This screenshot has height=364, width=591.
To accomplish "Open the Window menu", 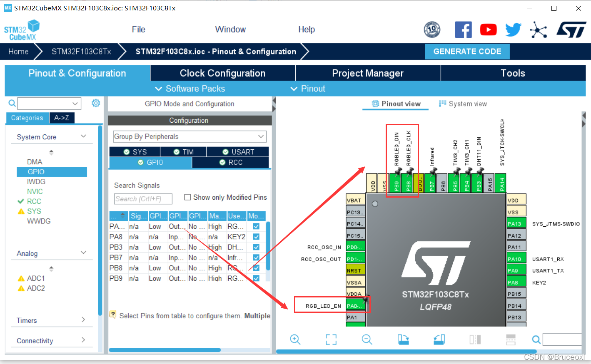I will [230, 30].
